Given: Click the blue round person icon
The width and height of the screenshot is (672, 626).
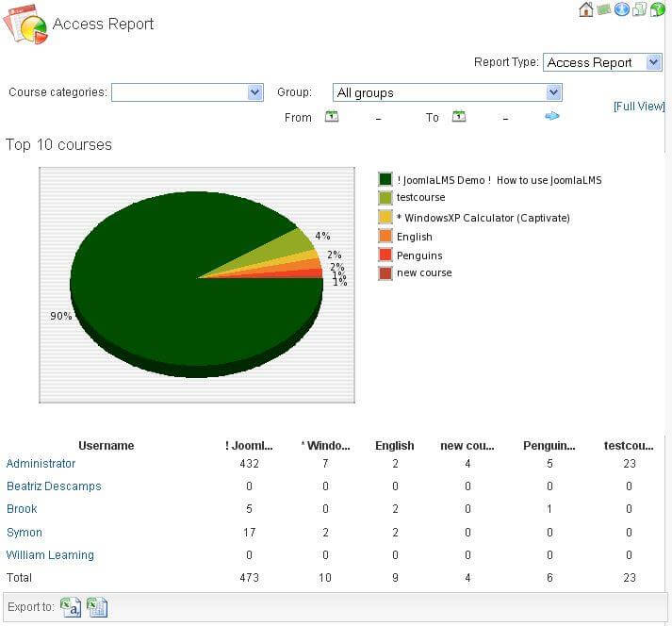Looking at the screenshot, I should point(621,9).
